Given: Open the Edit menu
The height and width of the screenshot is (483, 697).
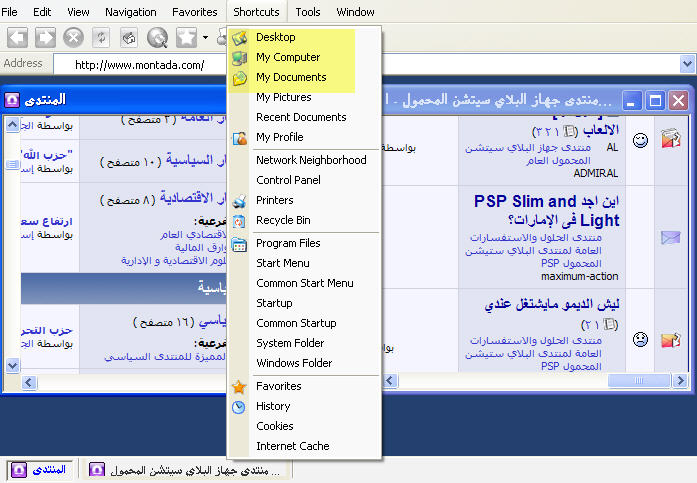Looking at the screenshot, I should pos(42,12).
